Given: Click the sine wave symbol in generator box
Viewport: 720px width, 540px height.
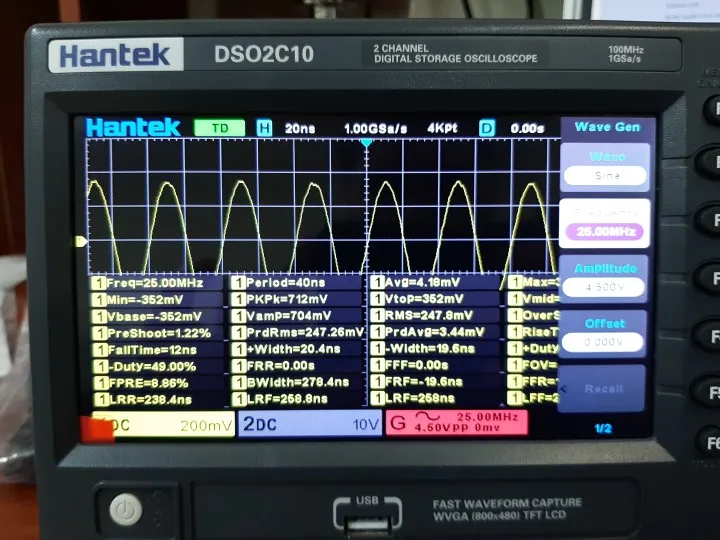Looking at the screenshot, I should 428,416.
